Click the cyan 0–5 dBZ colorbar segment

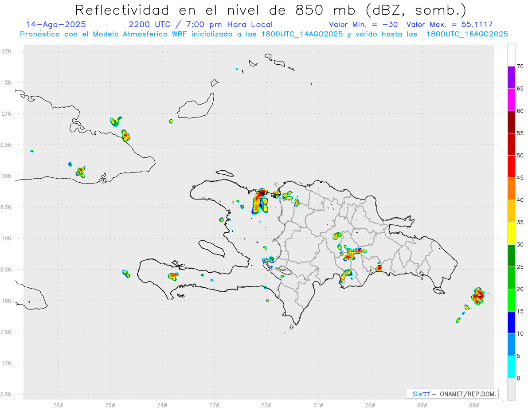pyautogui.click(x=511, y=367)
